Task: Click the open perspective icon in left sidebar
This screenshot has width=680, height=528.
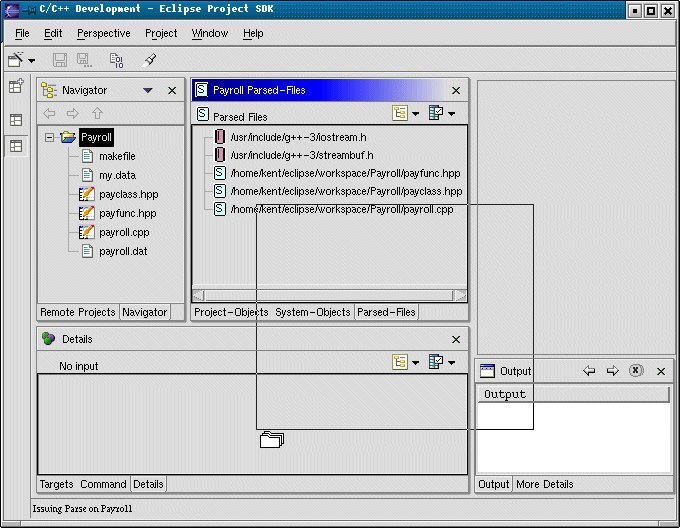Action: click(16, 87)
